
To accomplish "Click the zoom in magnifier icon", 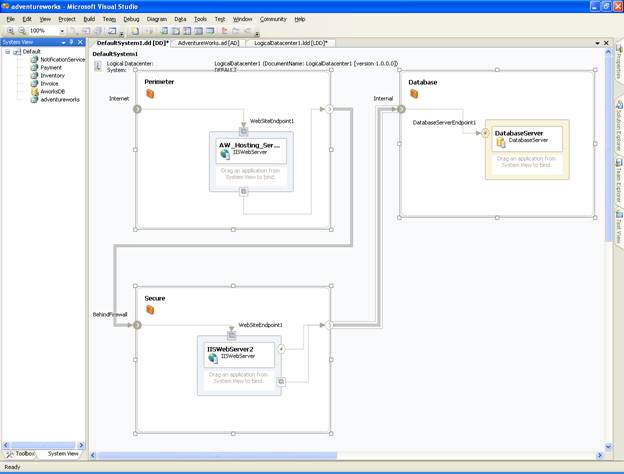I will pos(11,31).
